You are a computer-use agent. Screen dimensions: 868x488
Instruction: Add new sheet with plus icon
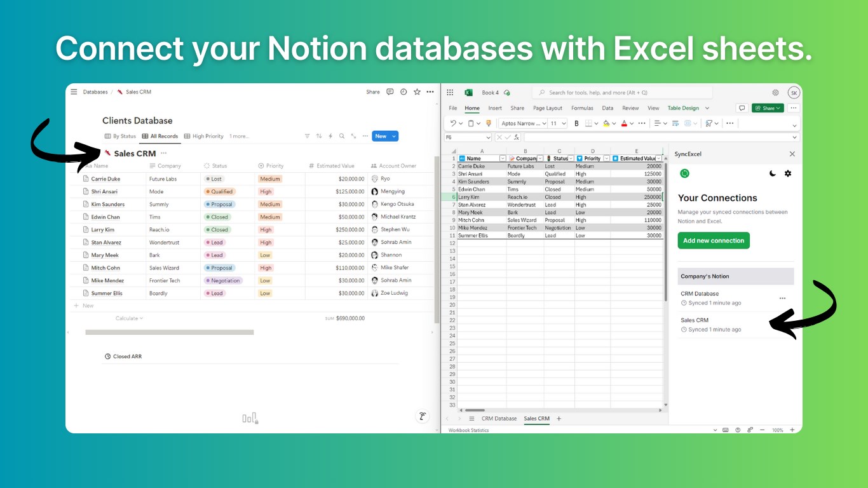559,419
